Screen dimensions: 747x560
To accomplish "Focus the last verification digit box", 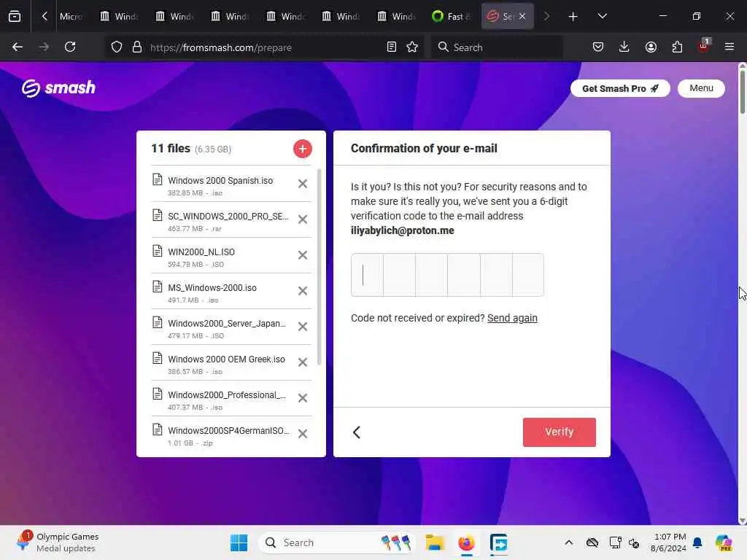I will pyautogui.click(x=528, y=275).
